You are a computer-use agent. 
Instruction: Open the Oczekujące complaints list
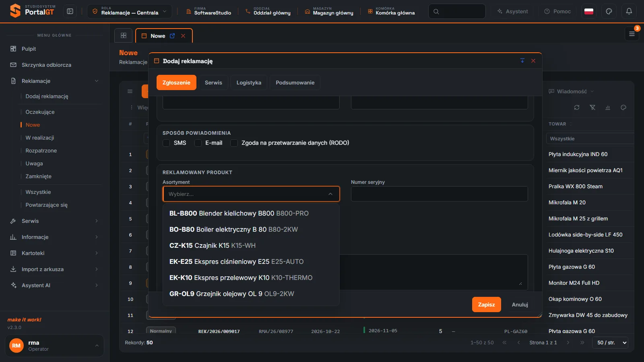(x=40, y=112)
